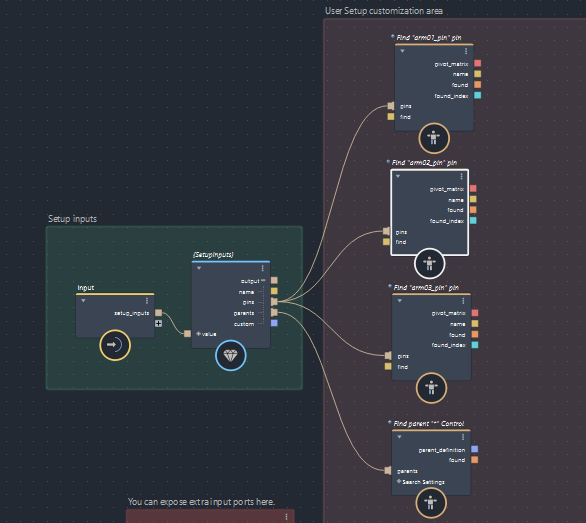
Task: Select the Setup inputs group label
Action: pyautogui.click(x=72, y=219)
